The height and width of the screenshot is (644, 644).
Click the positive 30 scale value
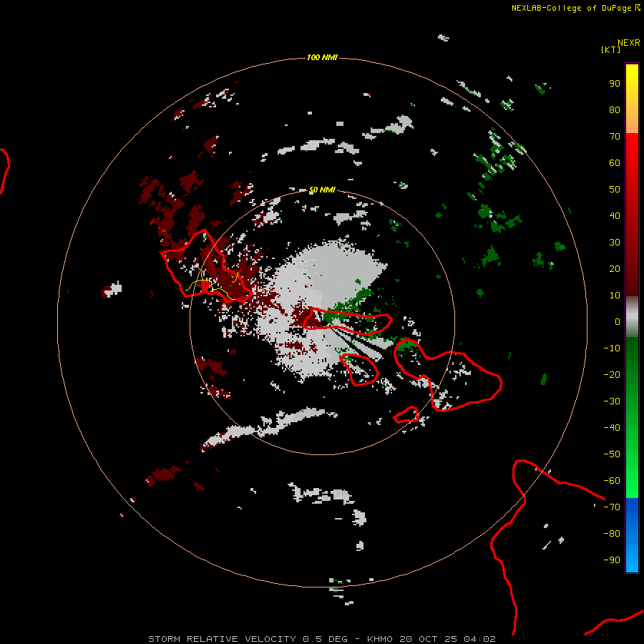[615, 243]
